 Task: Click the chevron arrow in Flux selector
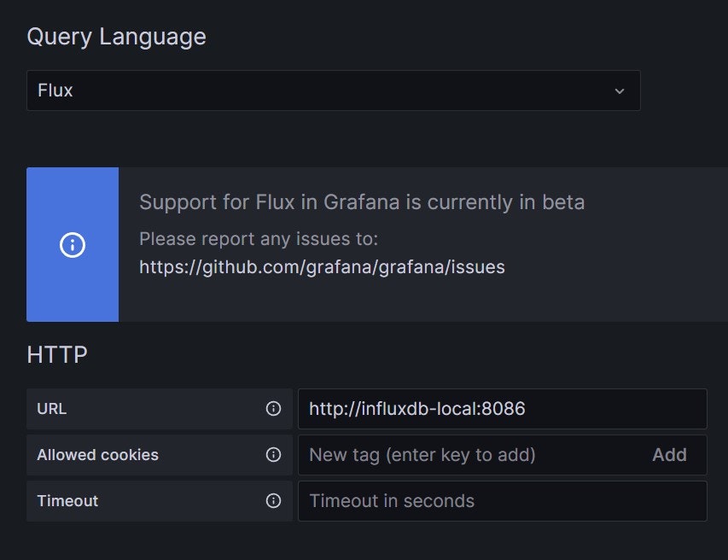pyautogui.click(x=620, y=90)
